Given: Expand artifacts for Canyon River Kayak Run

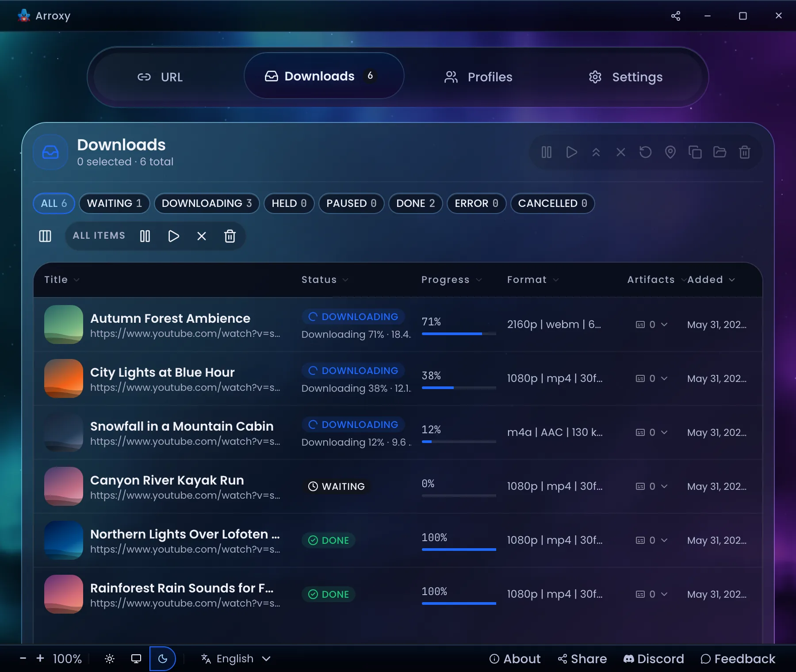Looking at the screenshot, I should [x=651, y=486].
